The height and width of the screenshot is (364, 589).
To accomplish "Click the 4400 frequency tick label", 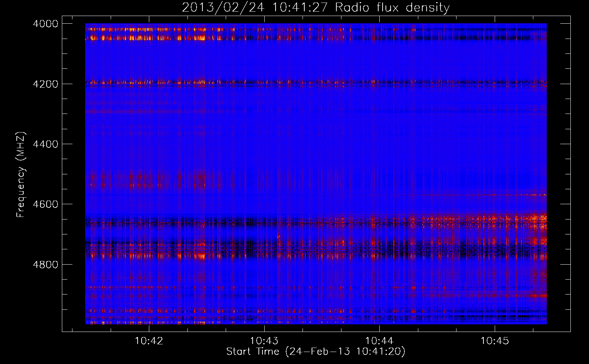I will (x=46, y=144).
